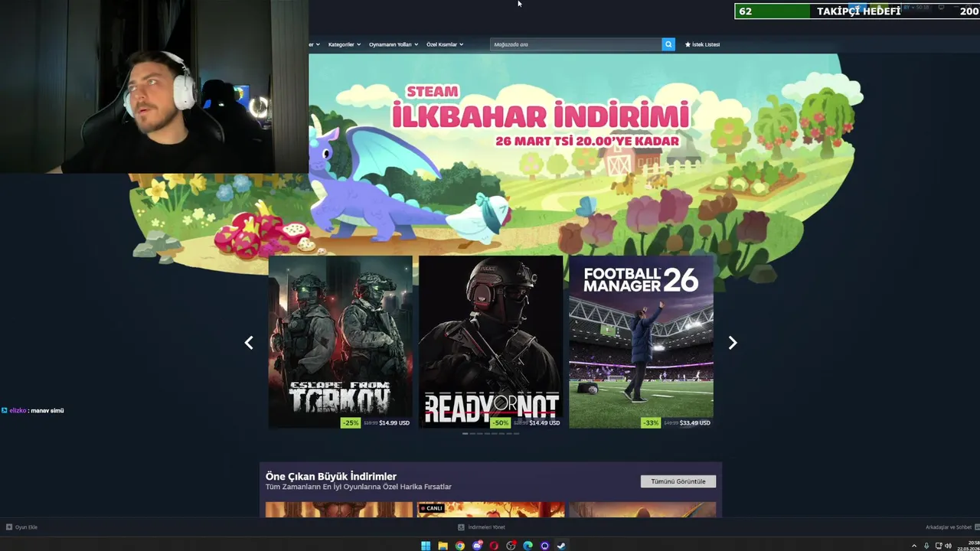Expand the Özel Kısımlar dropdown

(445, 44)
